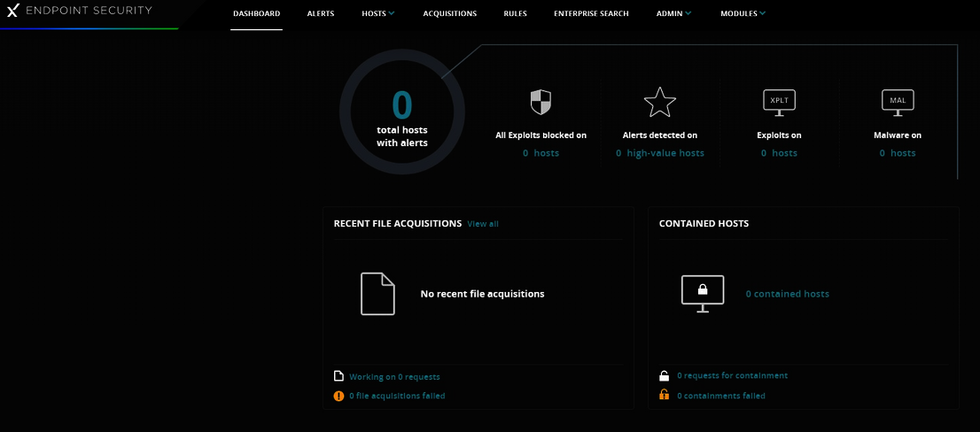Click 0 file acquisitions failed link
The width and height of the screenshot is (980, 432).
[x=397, y=396]
